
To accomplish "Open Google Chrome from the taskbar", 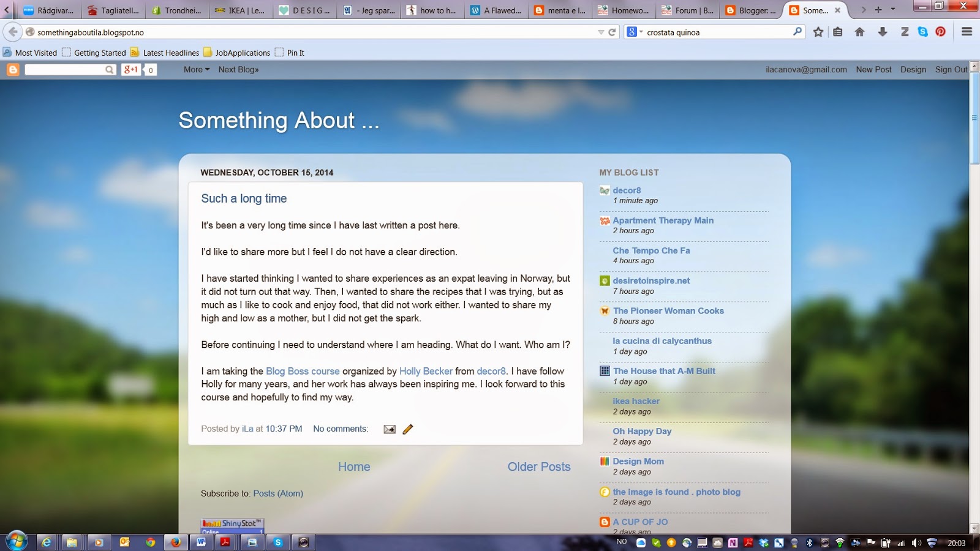I will pyautogui.click(x=150, y=542).
